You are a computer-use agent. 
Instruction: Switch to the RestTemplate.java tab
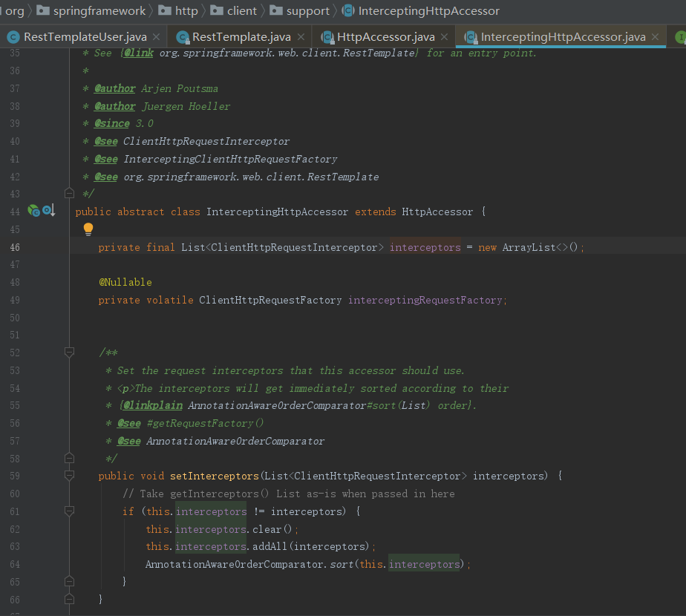(241, 37)
